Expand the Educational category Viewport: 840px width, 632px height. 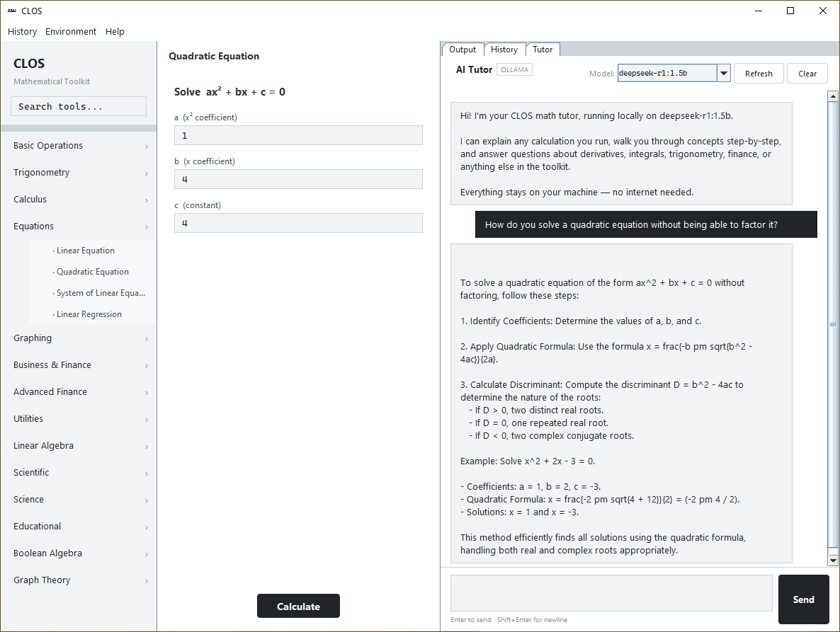tap(79, 526)
